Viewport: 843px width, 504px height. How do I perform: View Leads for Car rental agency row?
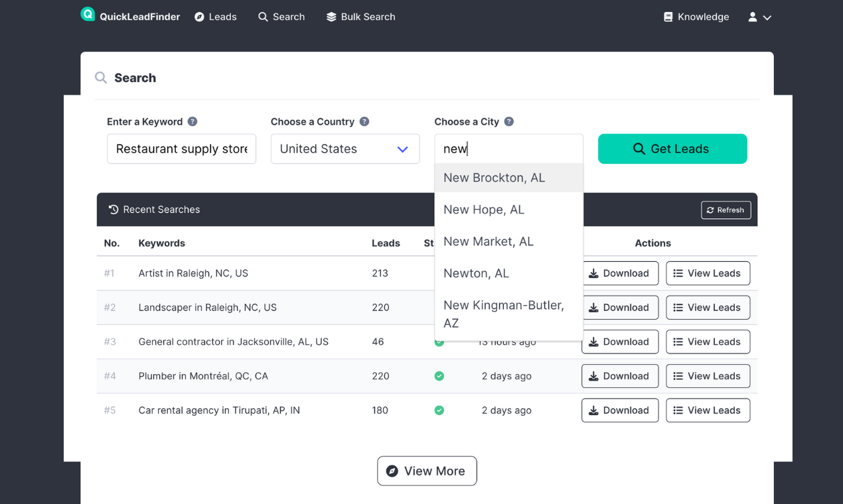click(708, 410)
